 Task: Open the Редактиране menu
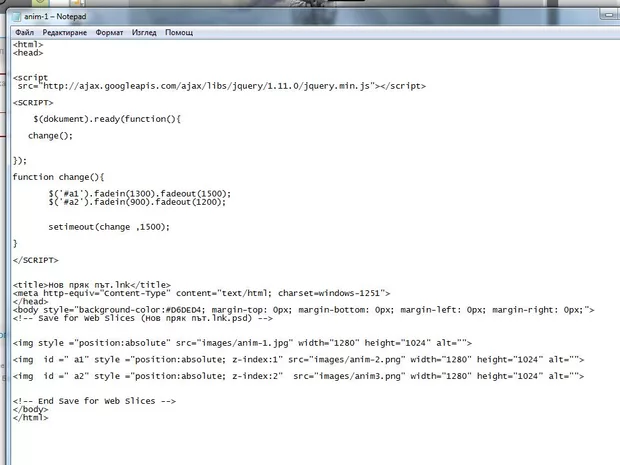pos(64,32)
